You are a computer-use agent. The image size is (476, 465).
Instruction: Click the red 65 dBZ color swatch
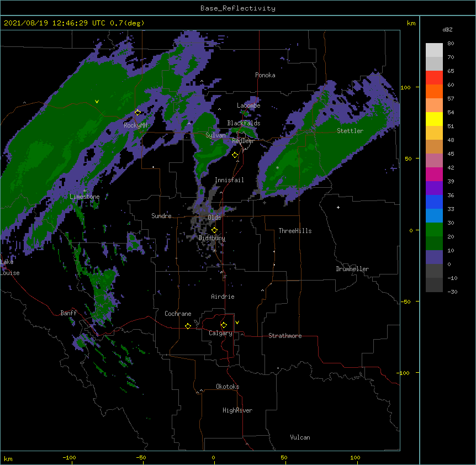pos(434,77)
